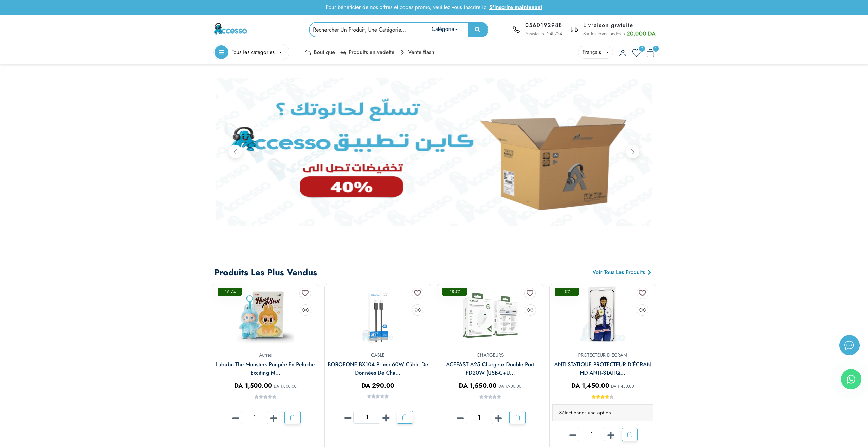The height and width of the screenshot is (447, 868).
Task: Add Labubu plush to wishlist
Action: pyautogui.click(x=305, y=293)
